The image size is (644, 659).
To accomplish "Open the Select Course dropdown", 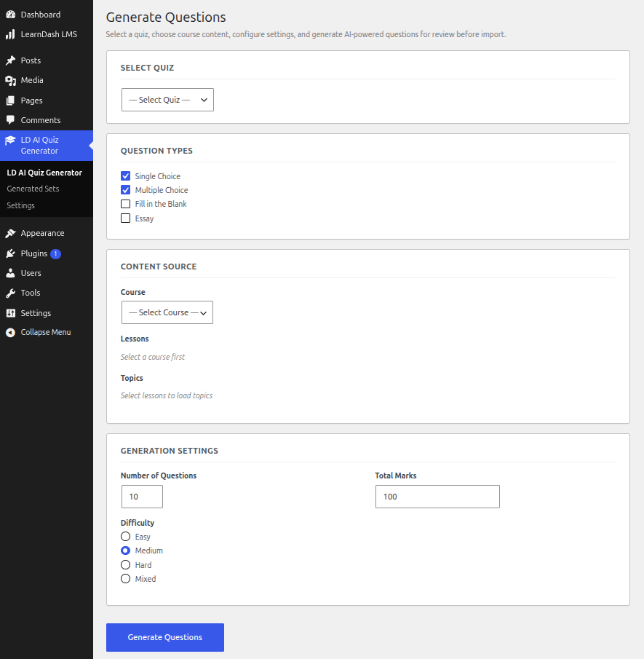I will coord(167,312).
